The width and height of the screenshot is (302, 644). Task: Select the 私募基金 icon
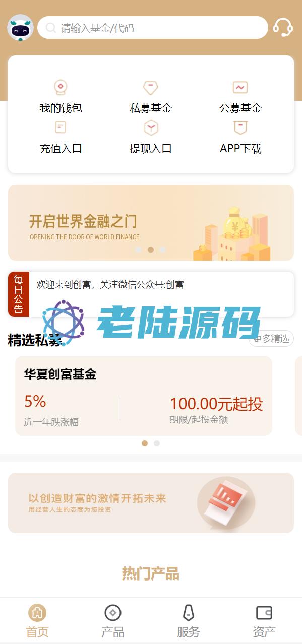point(151,87)
